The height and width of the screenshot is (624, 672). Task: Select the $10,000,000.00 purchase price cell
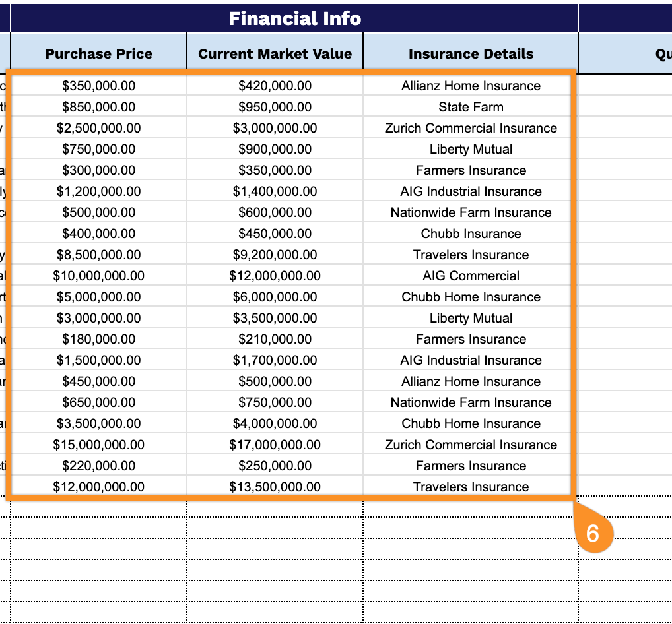pos(99,276)
